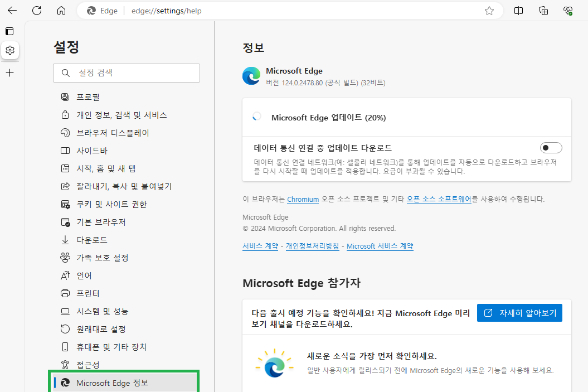
Task: Click Microsoft Edge 참가자 heading
Action: coord(302,283)
